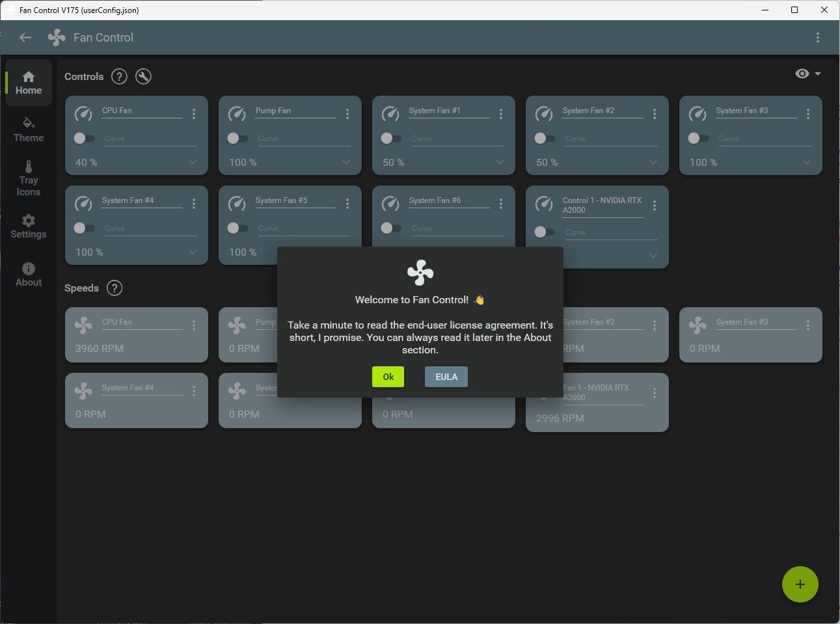
Task: Enable System Fan #1 control toggle
Action: click(391, 138)
